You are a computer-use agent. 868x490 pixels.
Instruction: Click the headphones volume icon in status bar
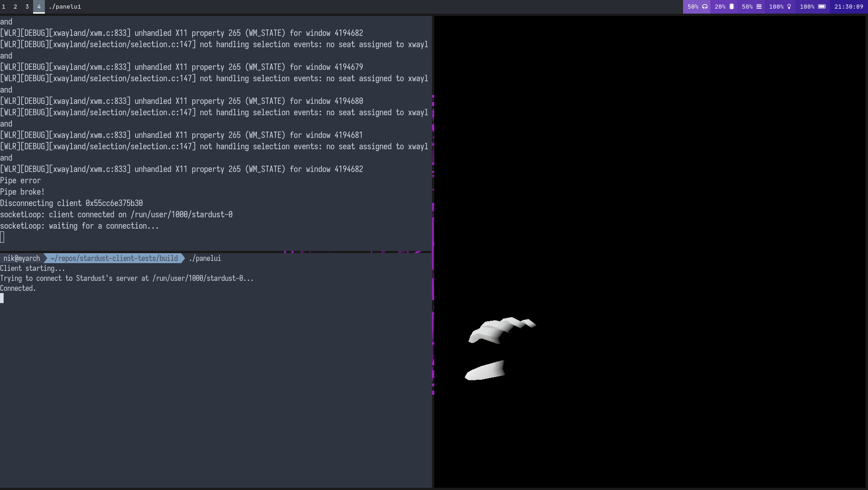coord(704,7)
